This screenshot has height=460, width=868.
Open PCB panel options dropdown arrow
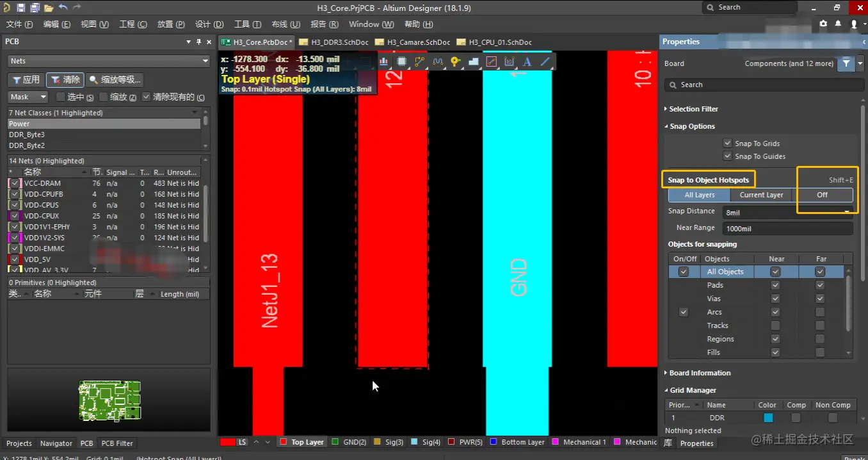189,42
